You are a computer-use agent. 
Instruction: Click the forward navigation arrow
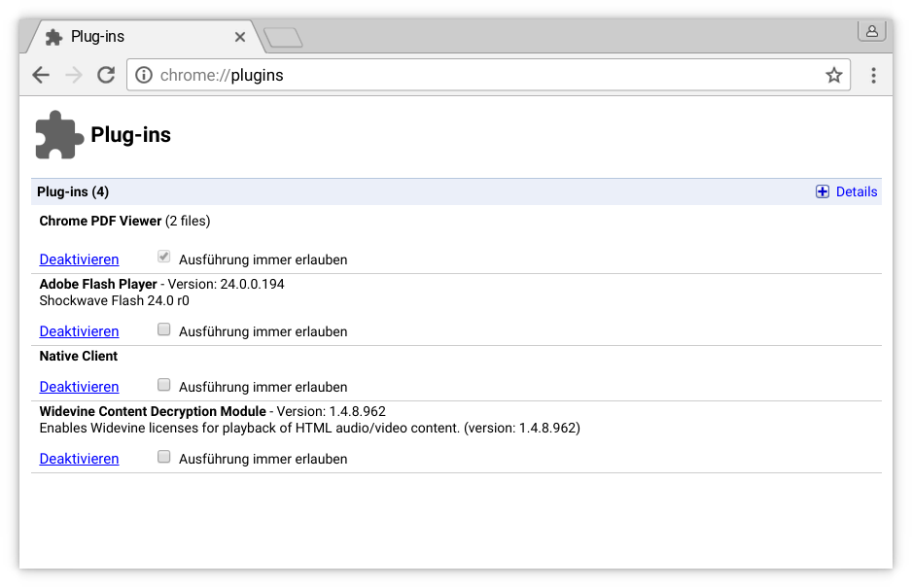73,75
